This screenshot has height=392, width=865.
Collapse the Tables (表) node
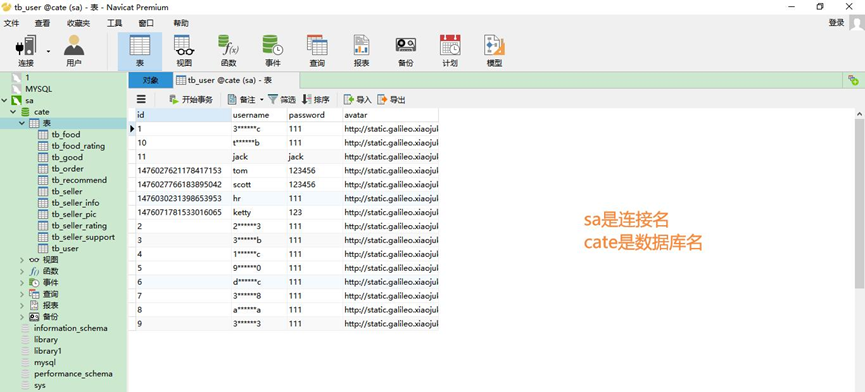click(22, 123)
